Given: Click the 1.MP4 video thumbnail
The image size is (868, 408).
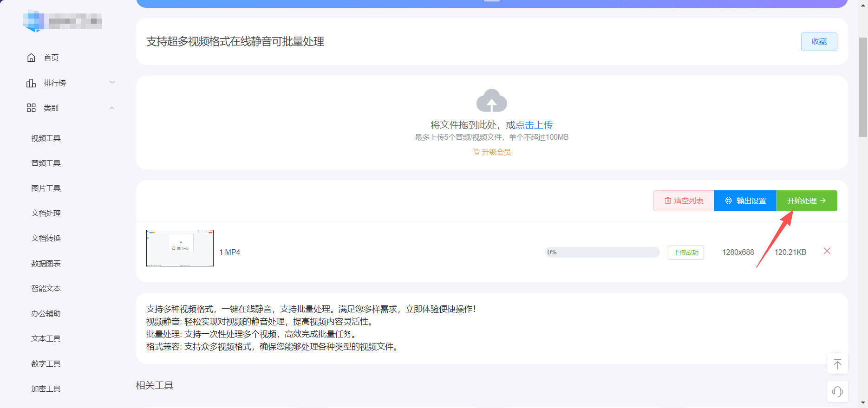Looking at the screenshot, I should pos(180,248).
